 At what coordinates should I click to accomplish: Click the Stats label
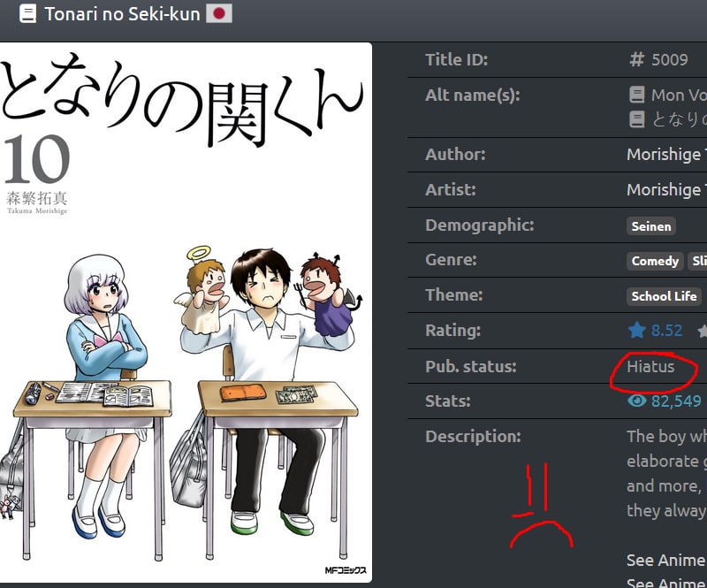tap(448, 401)
